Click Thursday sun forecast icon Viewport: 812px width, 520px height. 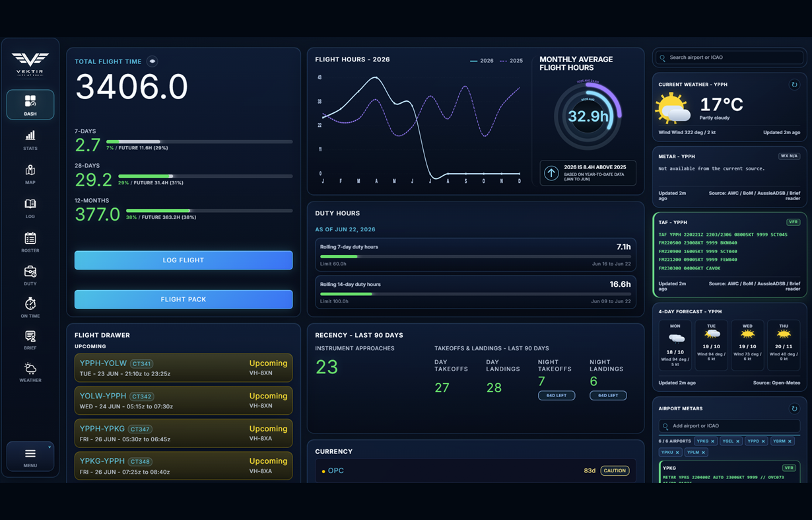(x=784, y=335)
